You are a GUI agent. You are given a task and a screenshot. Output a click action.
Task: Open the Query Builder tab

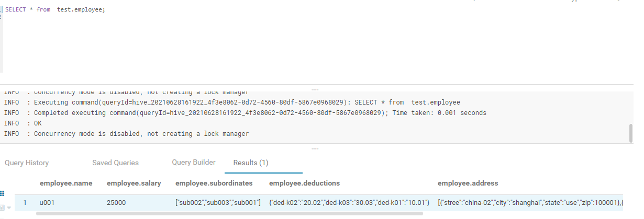(194, 162)
